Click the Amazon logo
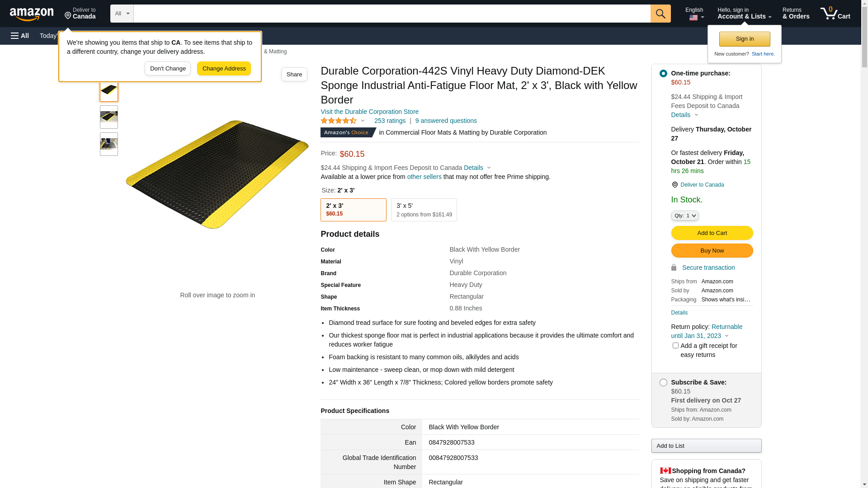This screenshot has width=868, height=488. click(x=32, y=14)
